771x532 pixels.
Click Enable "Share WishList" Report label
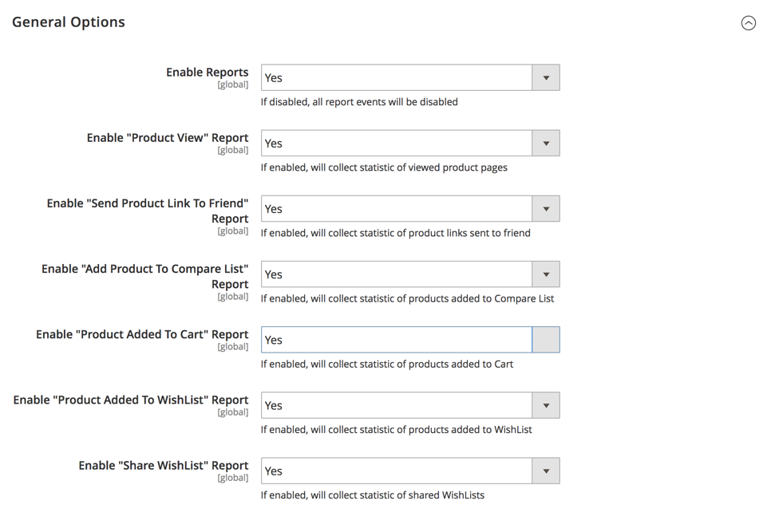[x=164, y=465]
